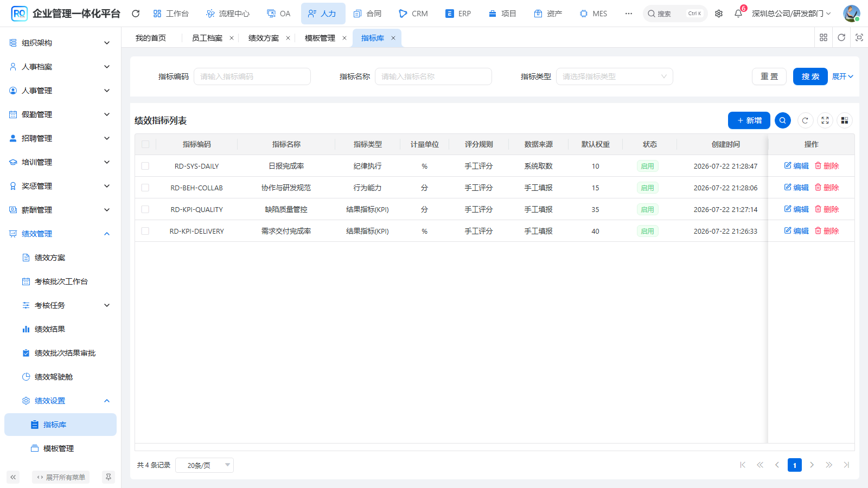Screen dimensions: 868x488
Task: Edit the RD-KPI-QUALITY indicator
Action: pos(796,209)
